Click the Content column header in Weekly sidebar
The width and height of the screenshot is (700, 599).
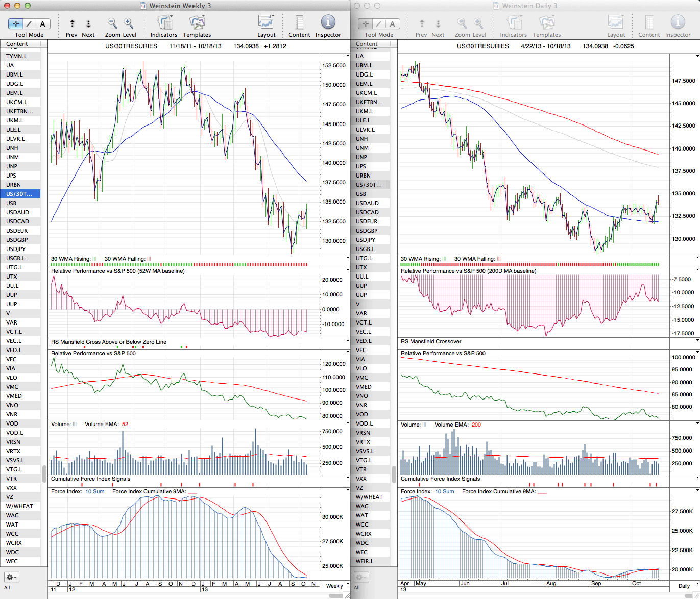pyautogui.click(x=17, y=44)
